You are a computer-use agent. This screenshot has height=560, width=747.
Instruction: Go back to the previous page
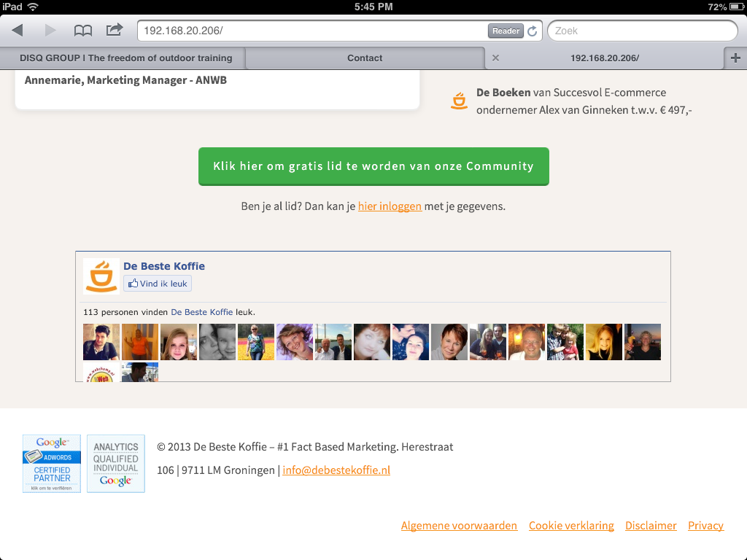17,30
